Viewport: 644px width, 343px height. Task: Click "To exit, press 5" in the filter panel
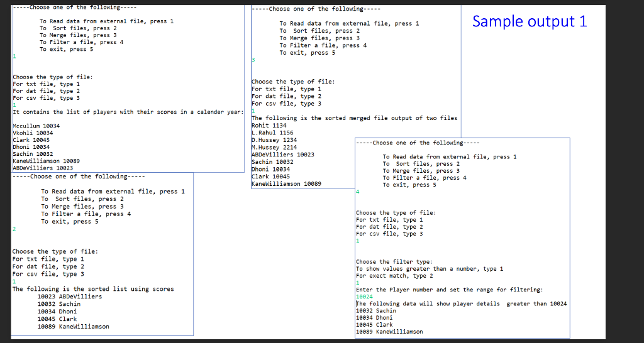pos(409,185)
